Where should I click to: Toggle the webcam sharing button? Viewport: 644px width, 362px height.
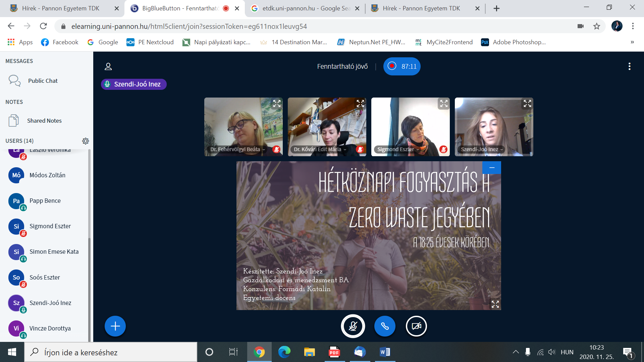tap(416, 326)
